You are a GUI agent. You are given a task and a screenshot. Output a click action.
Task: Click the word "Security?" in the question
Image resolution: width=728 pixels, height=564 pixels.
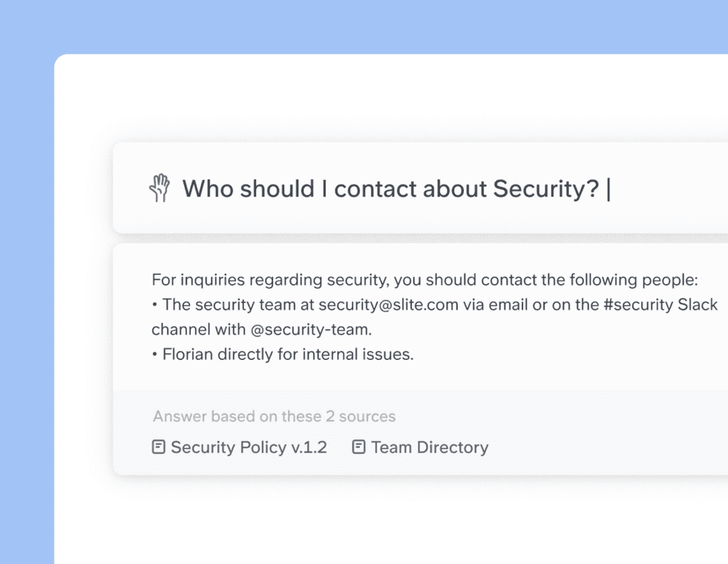click(545, 188)
